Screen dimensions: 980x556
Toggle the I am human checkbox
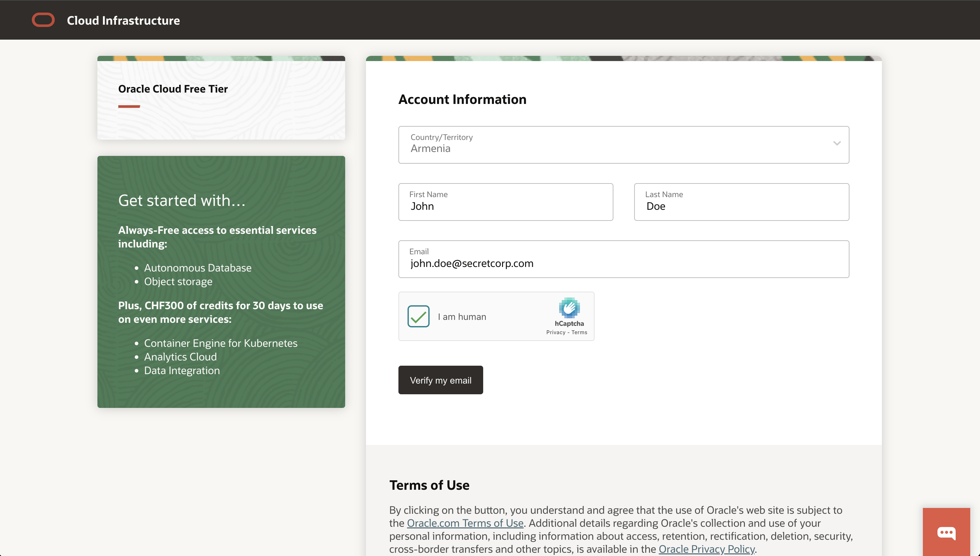pos(419,316)
